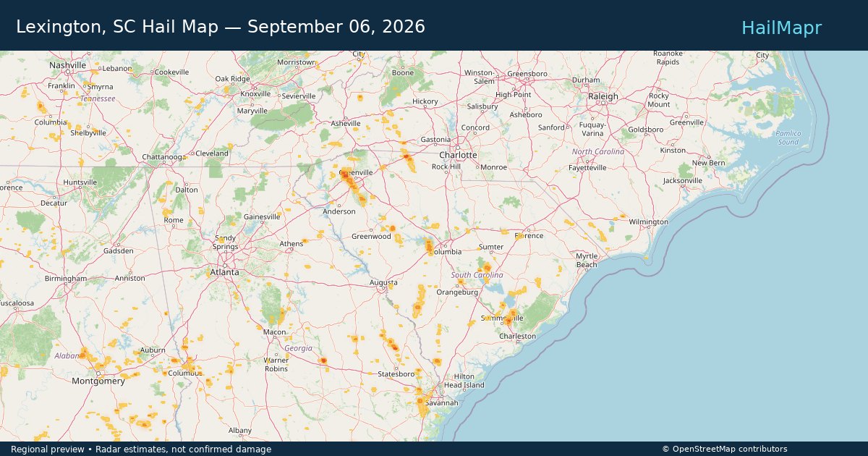Click the Macon city label
Image resolution: width=868 pixels, height=456 pixels.
[274, 332]
